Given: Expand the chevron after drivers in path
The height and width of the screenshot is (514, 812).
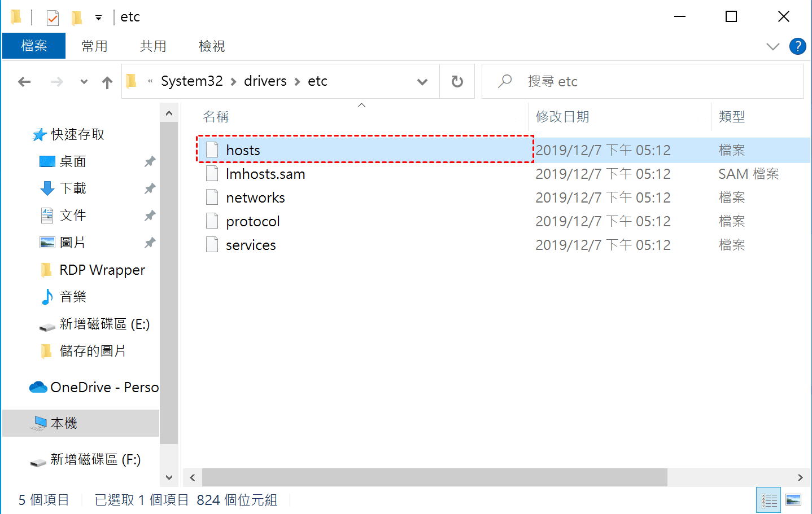Looking at the screenshot, I should (297, 82).
